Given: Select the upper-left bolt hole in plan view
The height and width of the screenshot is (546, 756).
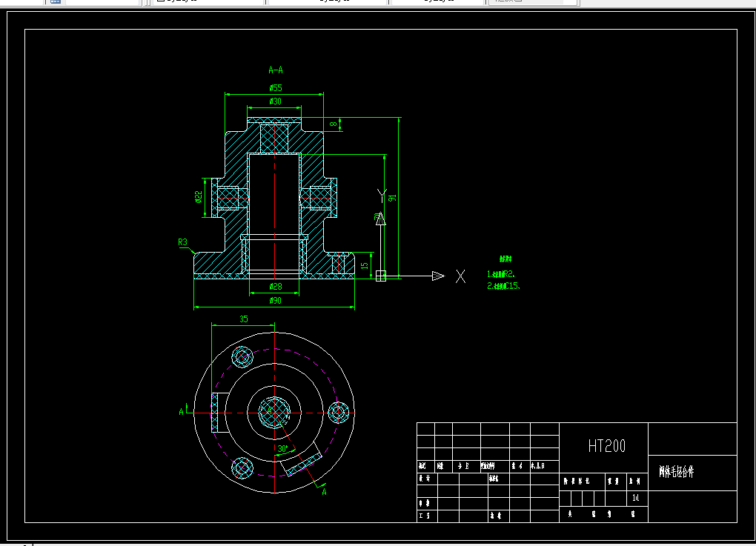Looking at the screenshot, I should pos(242,357).
